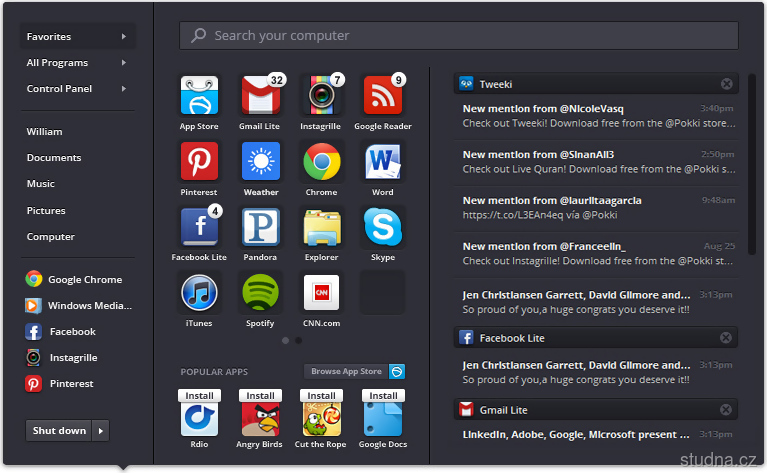
Task: Click the Shut down button
Action: click(x=59, y=430)
